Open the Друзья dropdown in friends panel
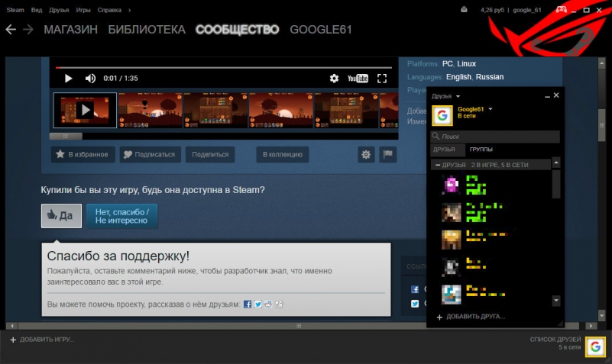This screenshot has height=364, width=612. [x=445, y=96]
